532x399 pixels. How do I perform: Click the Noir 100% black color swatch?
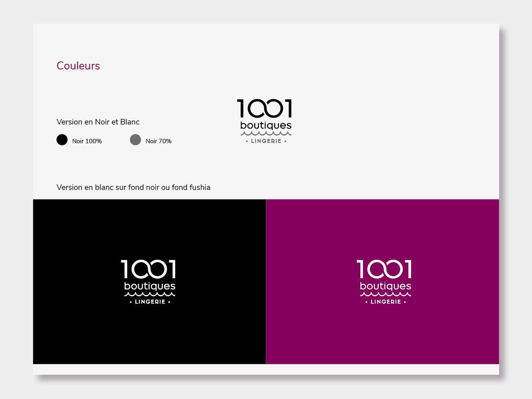[62, 140]
